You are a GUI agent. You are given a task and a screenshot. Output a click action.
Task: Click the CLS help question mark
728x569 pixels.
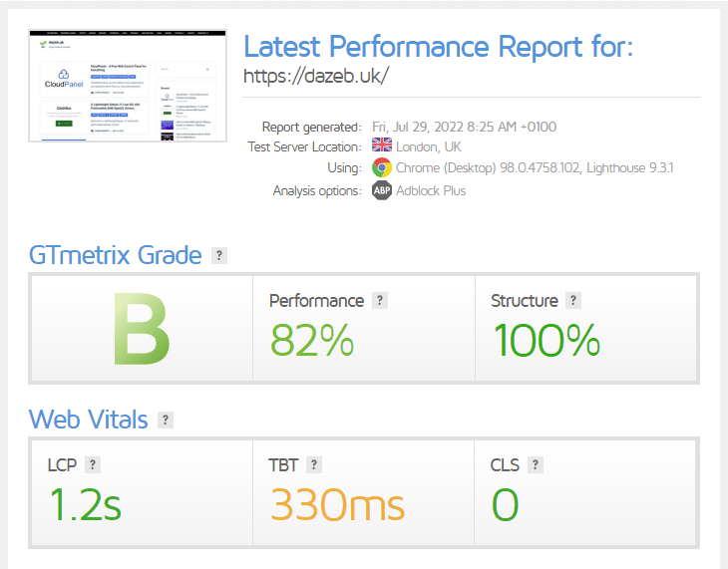(x=536, y=464)
